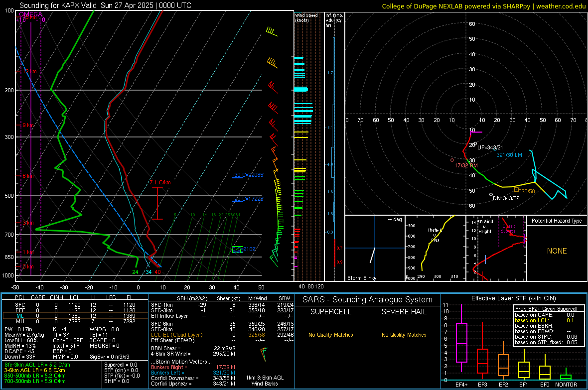The height and width of the screenshot is (390, 588).
Task: Select '700-500mb LR = 5.9 C/km'
Action: [35, 381]
